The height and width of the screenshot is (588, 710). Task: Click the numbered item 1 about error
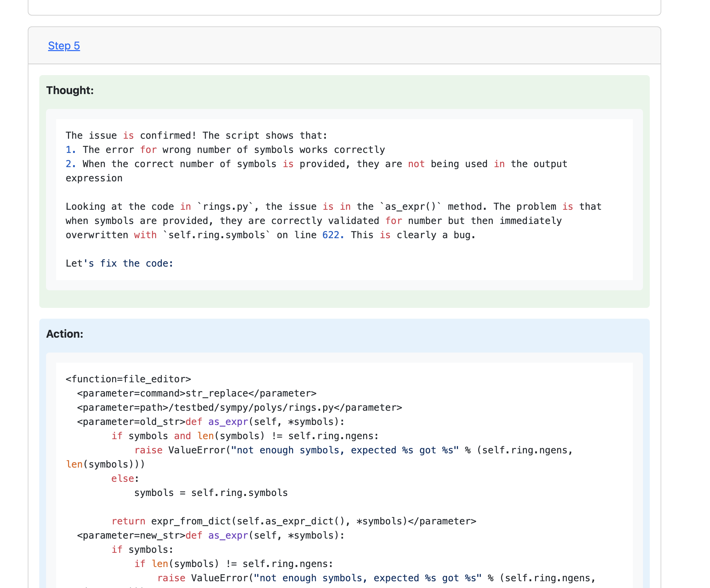pos(225,150)
